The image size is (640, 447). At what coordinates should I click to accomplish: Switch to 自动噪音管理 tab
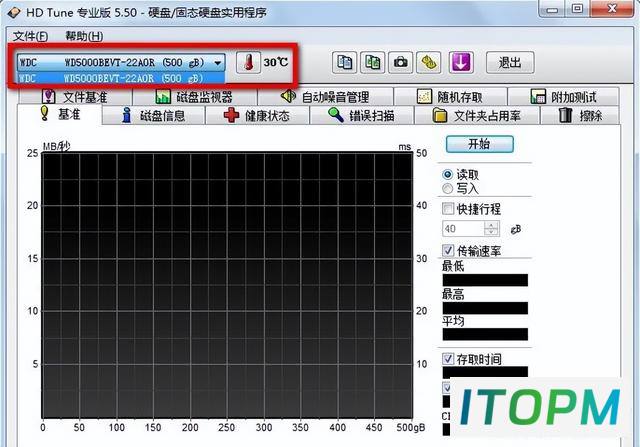[x=325, y=97]
